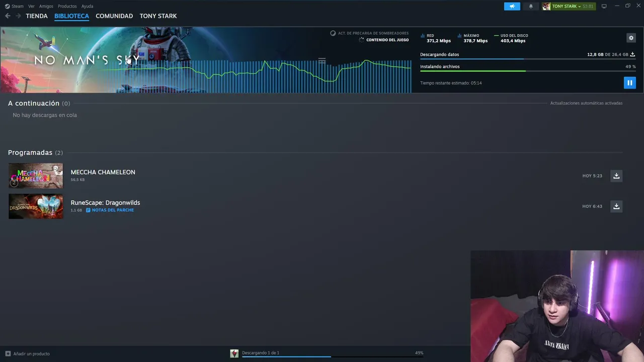
Task: Switch to Big Picture mode icon
Action: coord(604,6)
